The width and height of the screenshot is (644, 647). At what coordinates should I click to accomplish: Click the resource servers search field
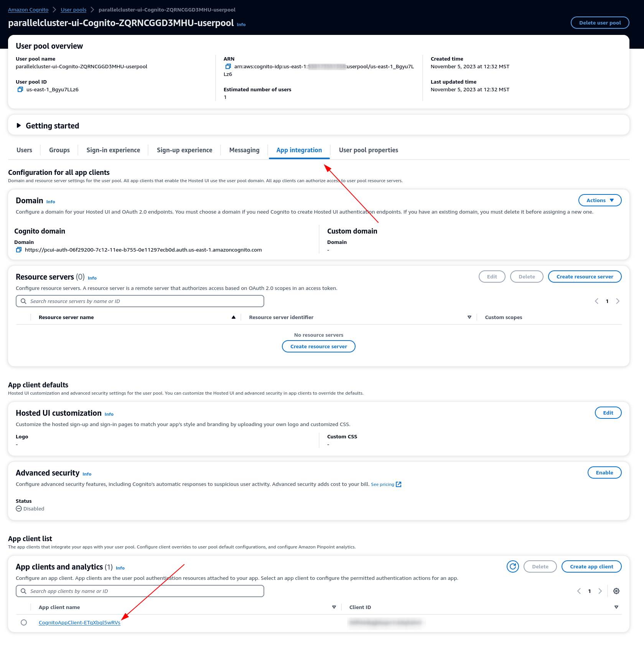click(x=140, y=301)
